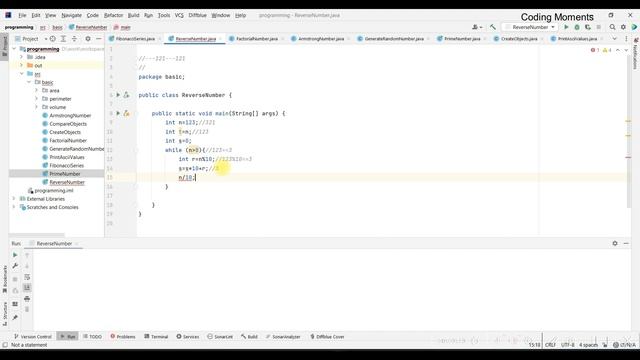Collapse the programming root folder
This screenshot has width=640, height=360.
[x=15, y=49]
